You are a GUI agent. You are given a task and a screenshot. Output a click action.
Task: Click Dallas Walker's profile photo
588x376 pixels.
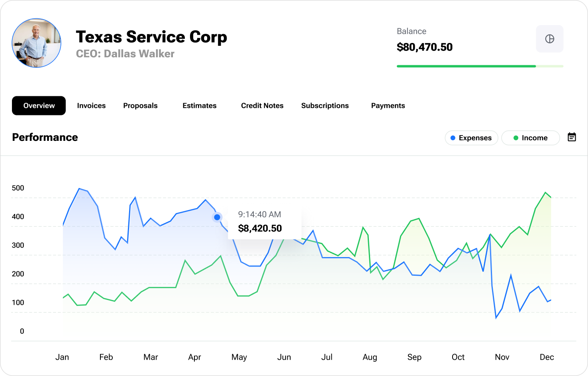pos(37,43)
